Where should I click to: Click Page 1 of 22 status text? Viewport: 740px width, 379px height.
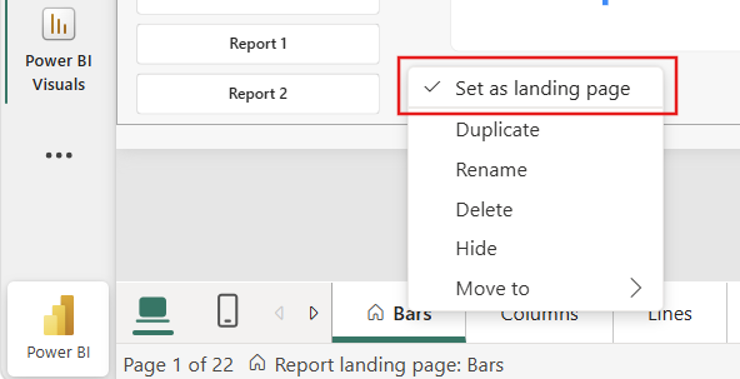[178, 365]
